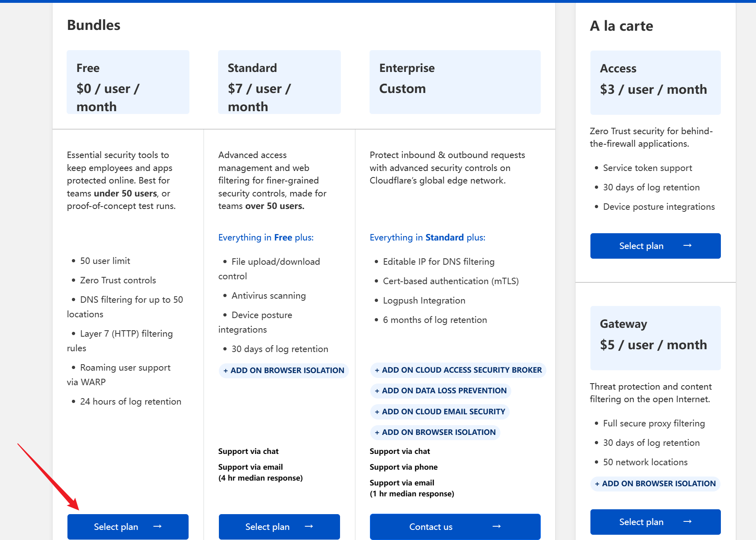Click the arrow icon in Gateway plan's Select plan button

coord(687,521)
